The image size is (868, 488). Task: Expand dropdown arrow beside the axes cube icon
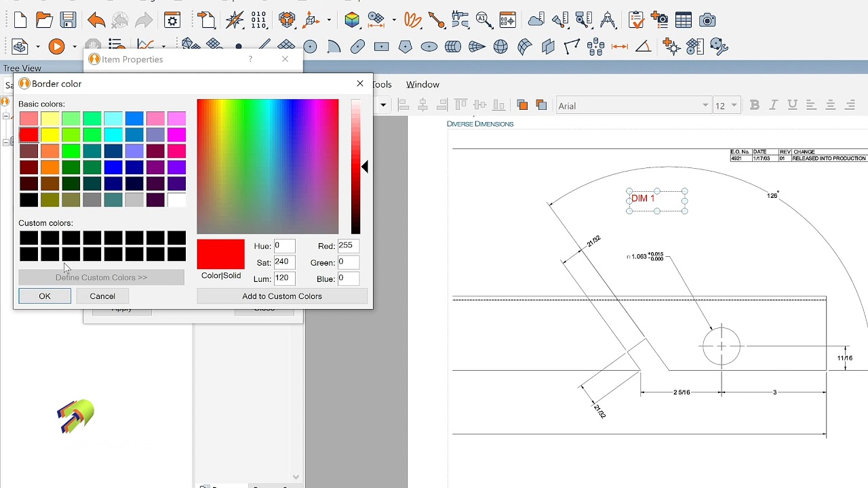tap(329, 20)
